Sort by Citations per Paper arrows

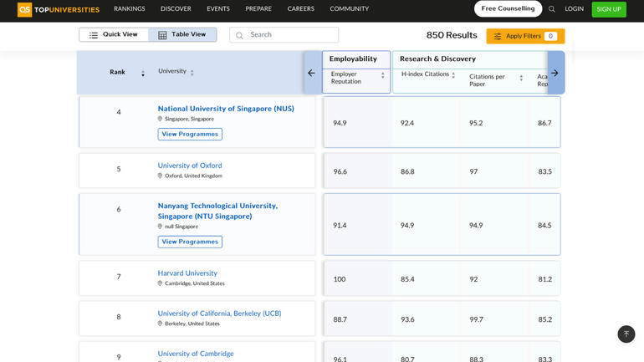click(521, 78)
